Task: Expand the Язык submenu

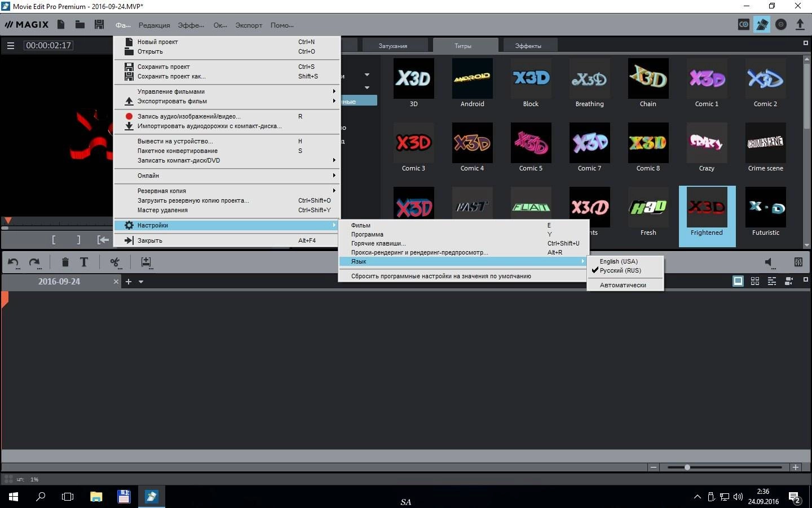Action: point(462,261)
